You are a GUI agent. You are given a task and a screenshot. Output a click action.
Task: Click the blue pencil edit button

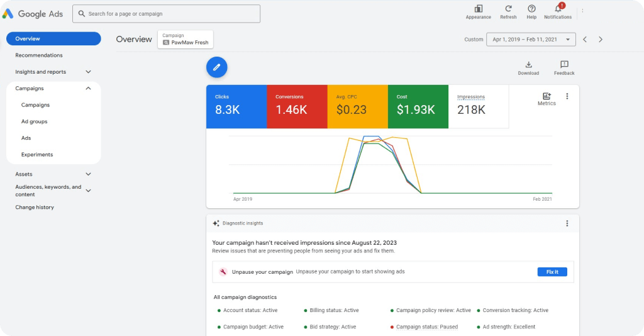click(217, 67)
